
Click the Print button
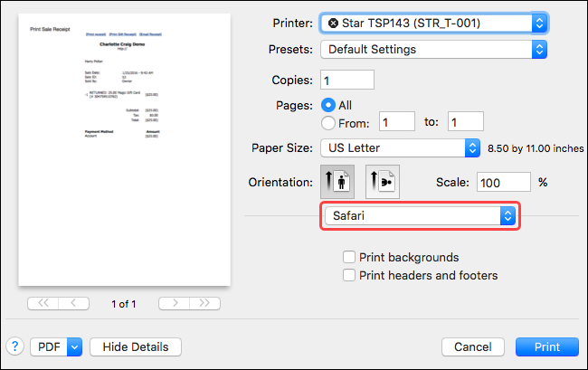[x=547, y=347]
